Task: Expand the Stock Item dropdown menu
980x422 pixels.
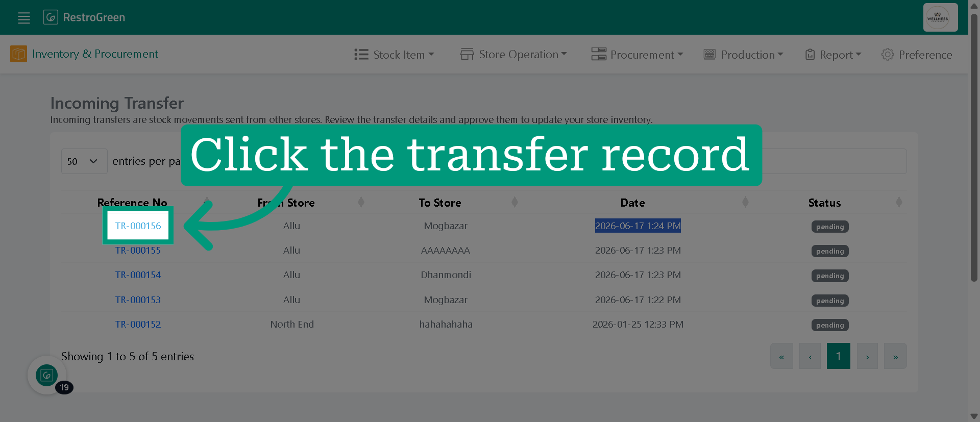Action: tap(394, 55)
